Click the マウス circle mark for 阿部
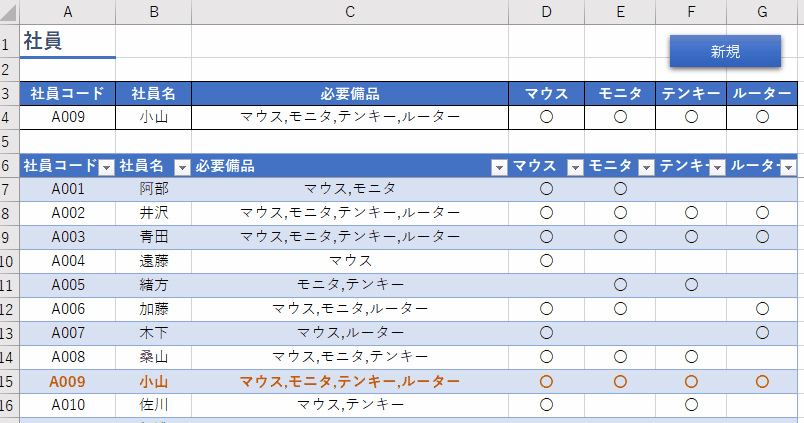This screenshot has height=423, width=804. click(547, 189)
